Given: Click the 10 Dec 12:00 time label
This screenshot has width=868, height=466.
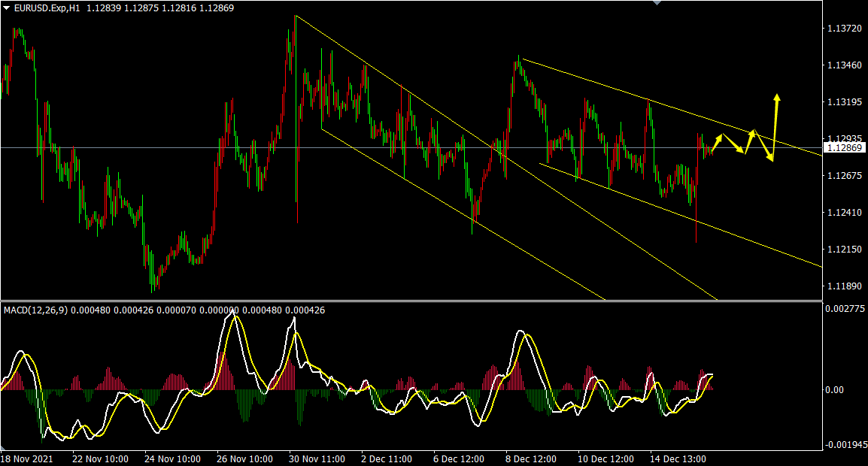Looking at the screenshot, I should click(x=605, y=458).
